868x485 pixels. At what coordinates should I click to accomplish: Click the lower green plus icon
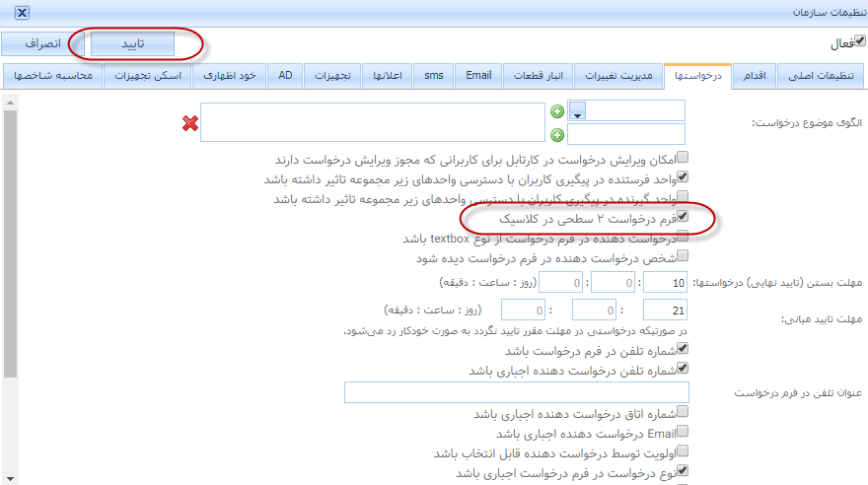coord(557,134)
